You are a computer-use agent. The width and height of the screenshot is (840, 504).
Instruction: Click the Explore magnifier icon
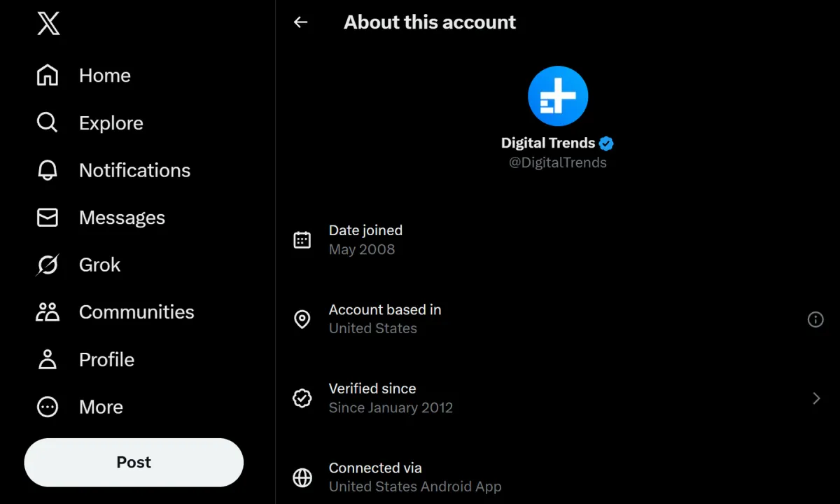click(48, 123)
